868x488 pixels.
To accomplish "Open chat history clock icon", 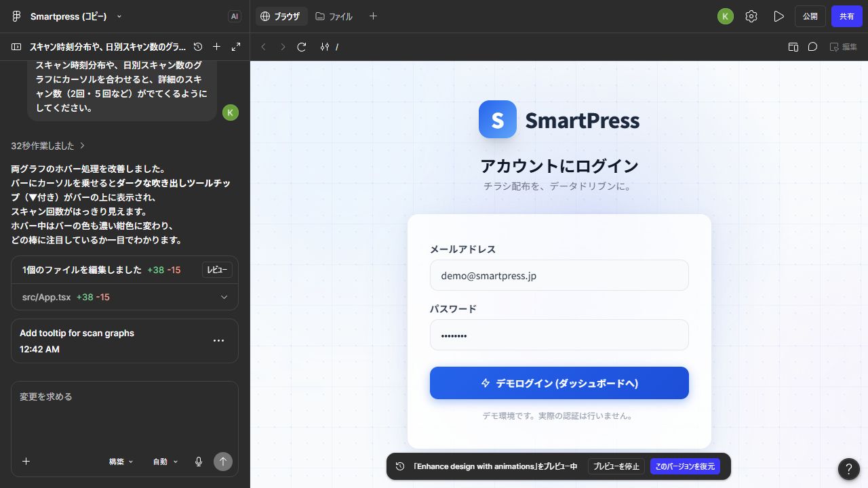I will [x=198, y=47].
